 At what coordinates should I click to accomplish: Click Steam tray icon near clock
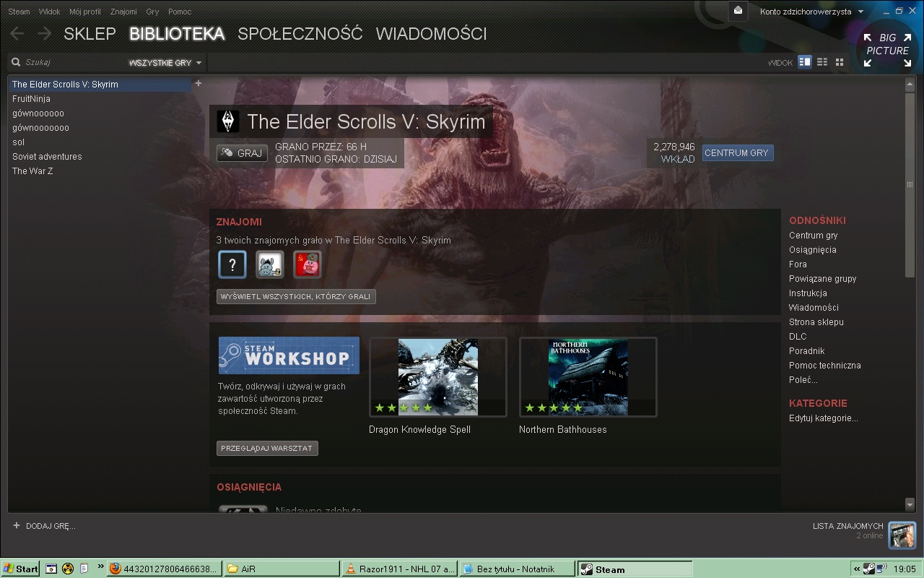click(x=869, y=569)
